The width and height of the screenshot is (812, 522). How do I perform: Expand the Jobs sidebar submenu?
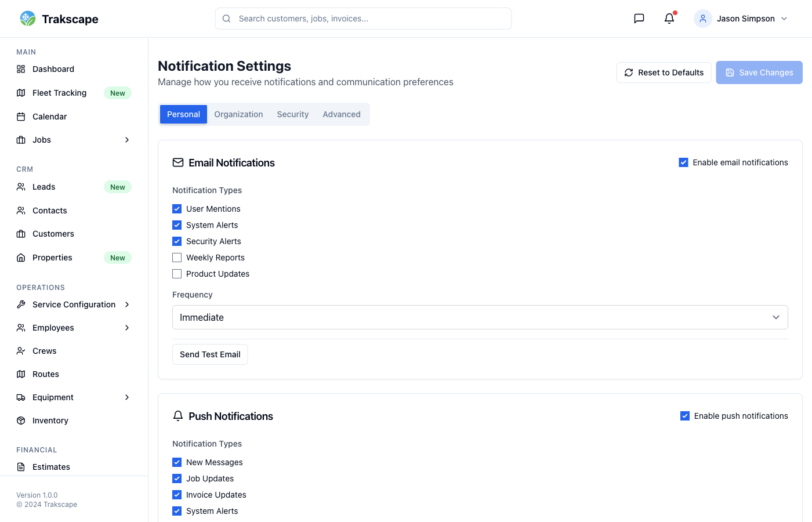[x=127, y=140]
